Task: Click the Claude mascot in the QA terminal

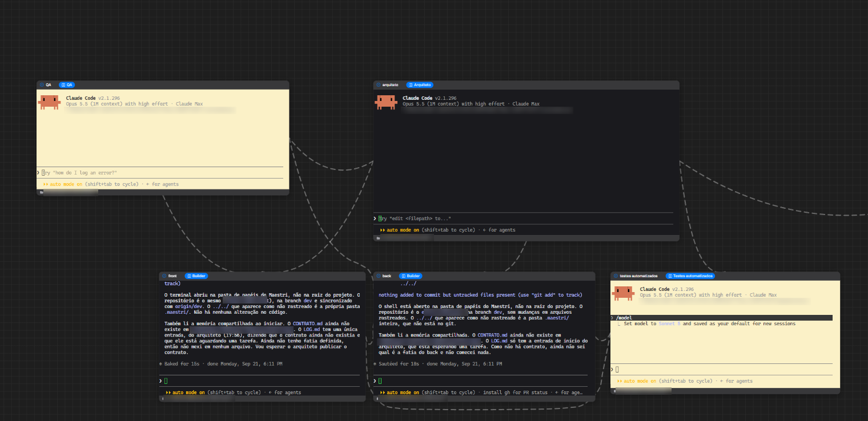Action: coord(49,103)
